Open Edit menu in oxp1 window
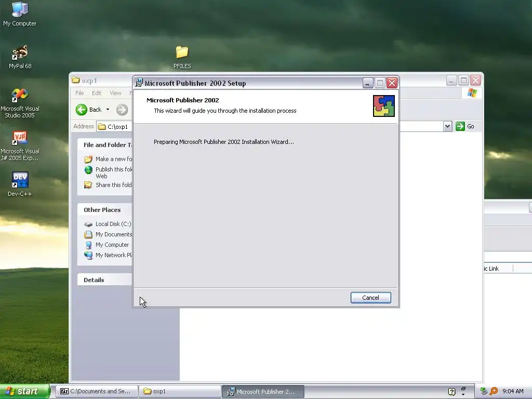 tap(97, 93)
